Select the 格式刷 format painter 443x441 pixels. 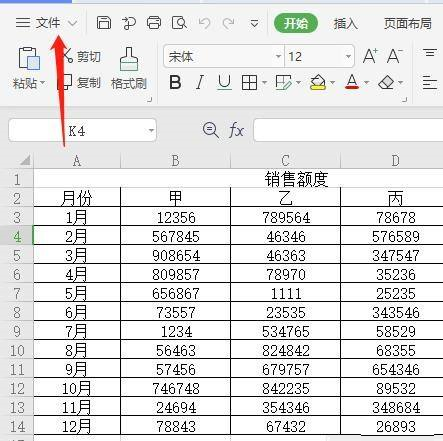pyautogui.click(x=129, y=69)
